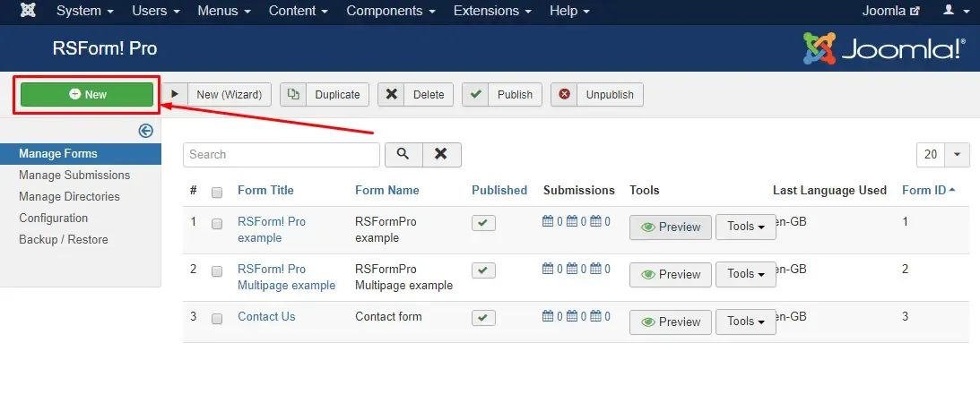This screenshot has width=980, height=403.
Task: Click the green New button
Action: pos(87,95)
